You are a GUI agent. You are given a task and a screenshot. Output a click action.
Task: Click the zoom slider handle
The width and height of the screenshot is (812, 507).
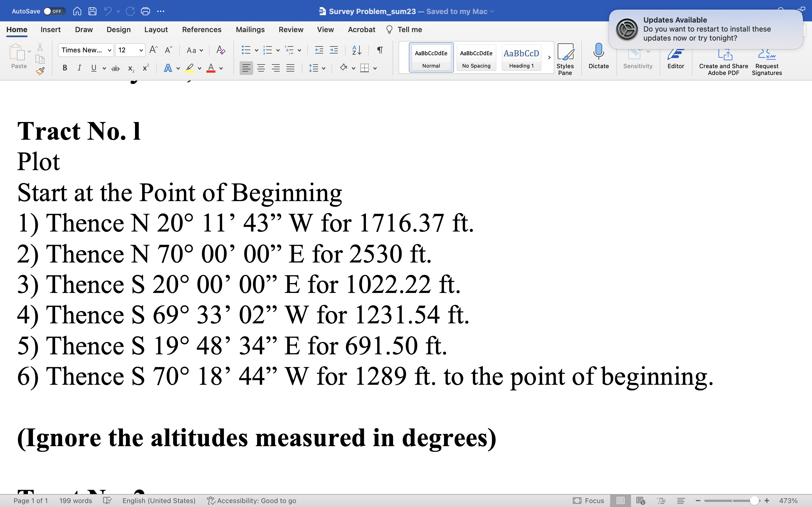tap(754, 501)
